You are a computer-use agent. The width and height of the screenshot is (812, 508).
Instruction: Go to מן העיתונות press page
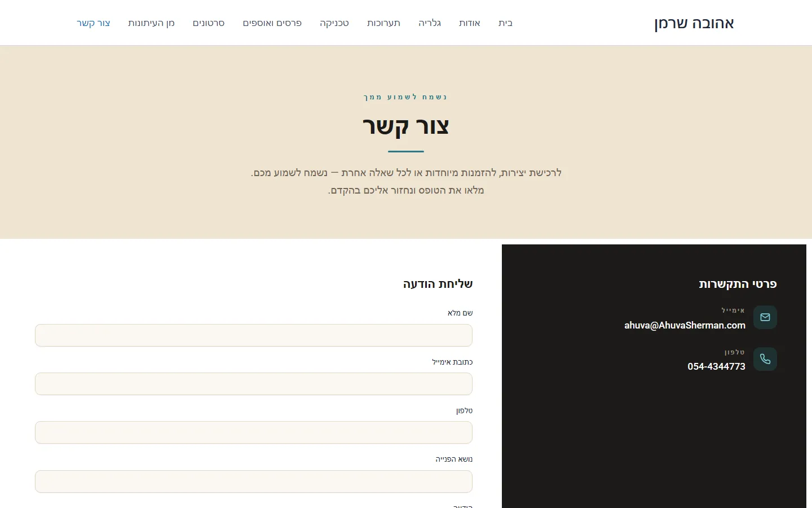[x=151, y=23]
